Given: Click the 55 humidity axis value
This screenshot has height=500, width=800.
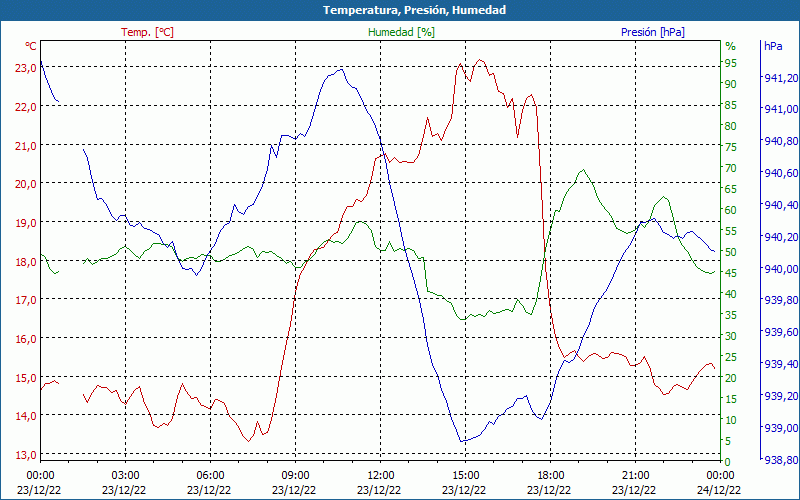Looking at the screenshot, I should click(731, 231).
